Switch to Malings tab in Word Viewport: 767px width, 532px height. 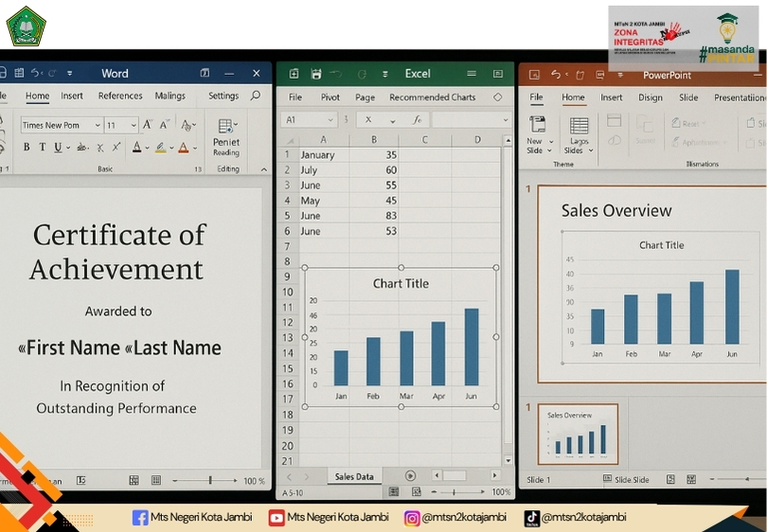pyautogui.click(x=170, y=96)
